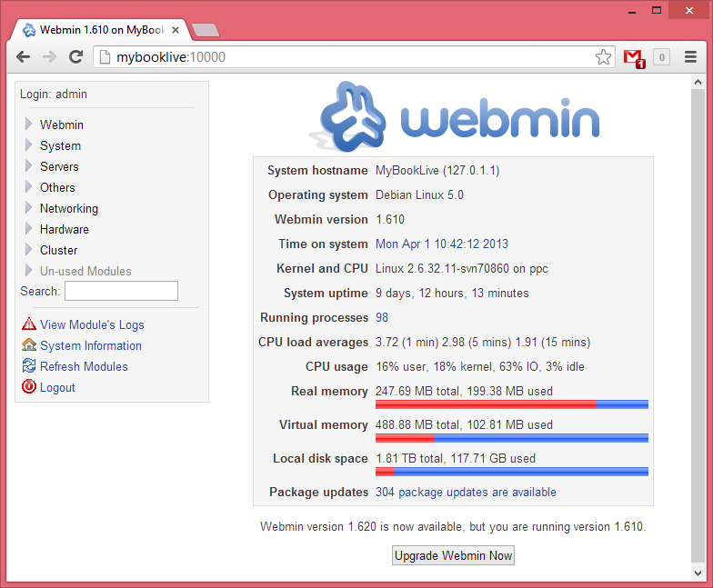Click Refresh Modules link

(x=84, y=367)
